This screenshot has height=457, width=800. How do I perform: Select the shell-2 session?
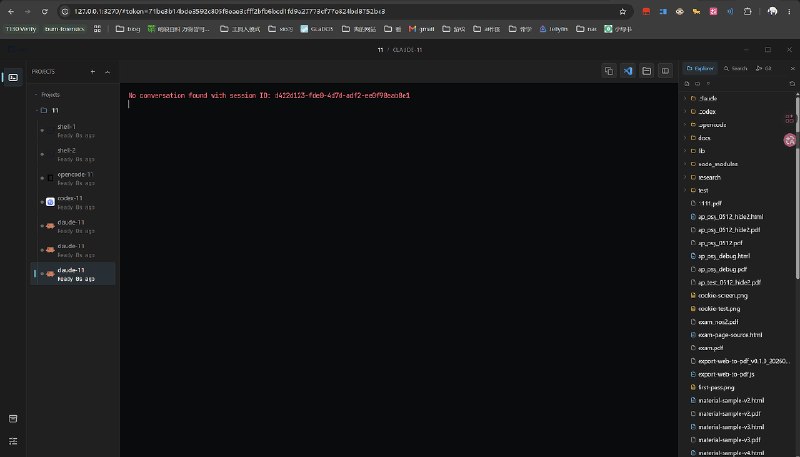(73, 155)
